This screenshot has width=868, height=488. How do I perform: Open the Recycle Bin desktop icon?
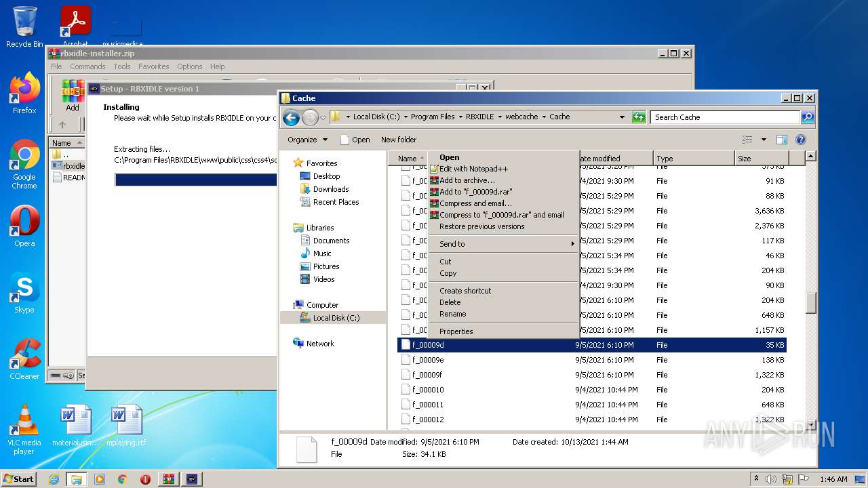click(x=24, y=27)
